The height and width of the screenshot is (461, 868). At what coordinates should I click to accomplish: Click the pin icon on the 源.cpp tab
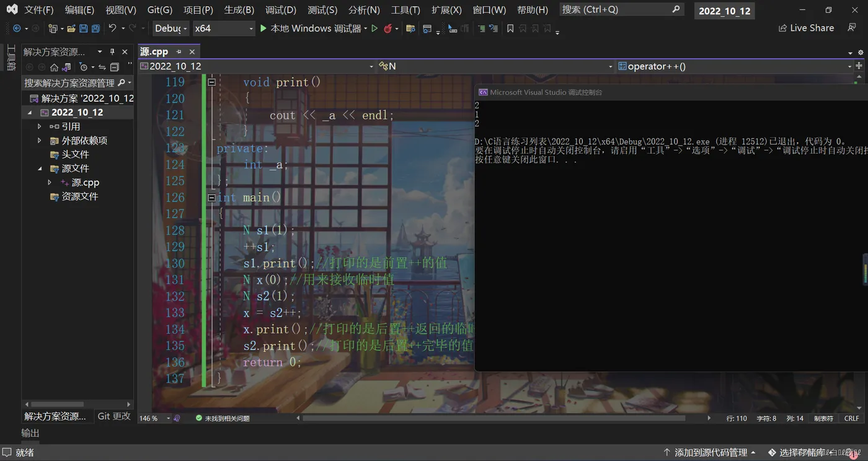(179, 52)
